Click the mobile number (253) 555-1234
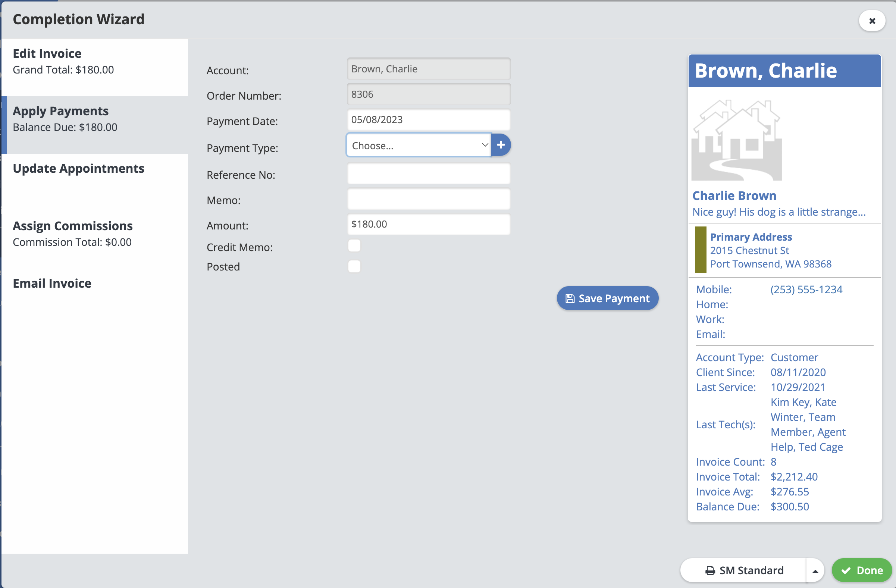The height and width of the screenshot is (588, 896). [x=806, y=290]
